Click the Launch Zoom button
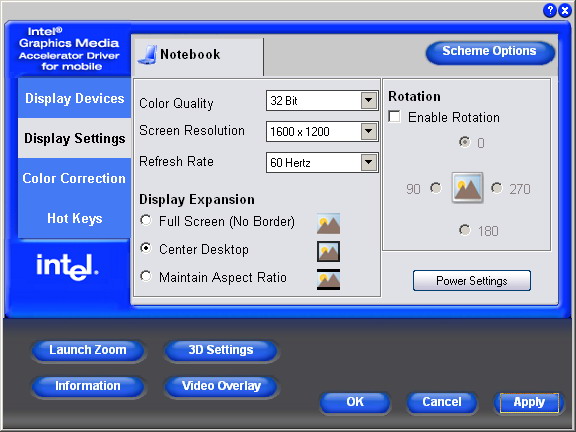 click(87, 350)
